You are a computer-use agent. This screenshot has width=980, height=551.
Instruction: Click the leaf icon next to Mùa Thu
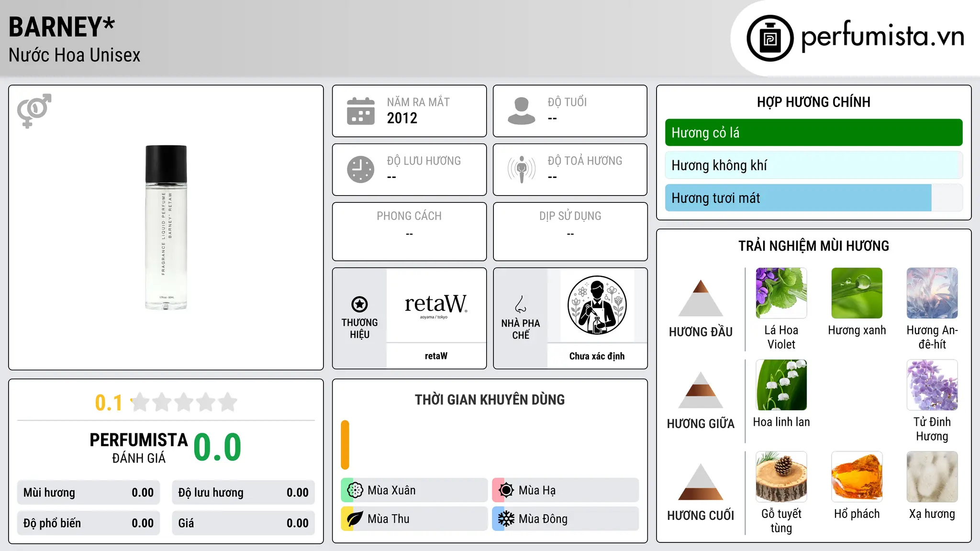coord(355,519)
